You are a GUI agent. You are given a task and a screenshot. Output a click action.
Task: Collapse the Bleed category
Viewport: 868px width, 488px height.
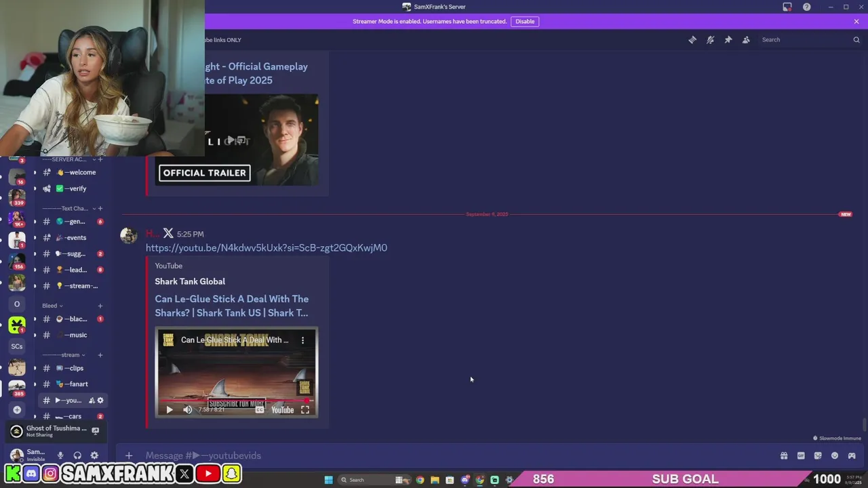coord(52,306)
